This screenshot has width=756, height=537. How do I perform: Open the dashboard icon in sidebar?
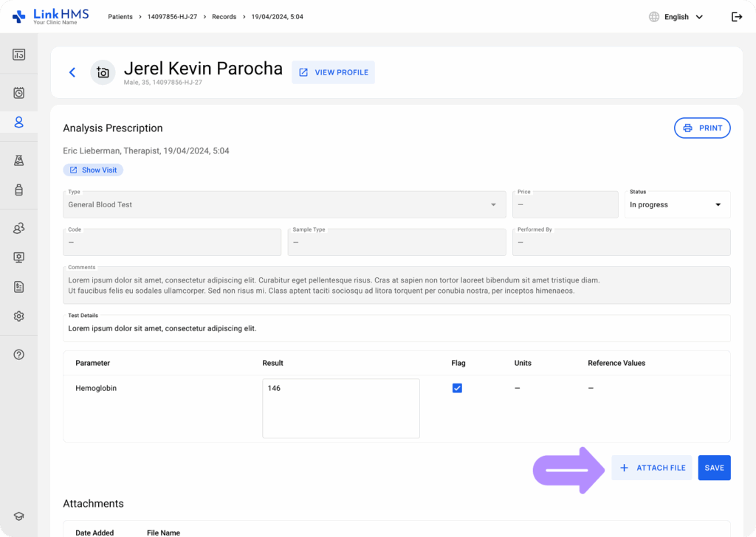pos(18,55)
